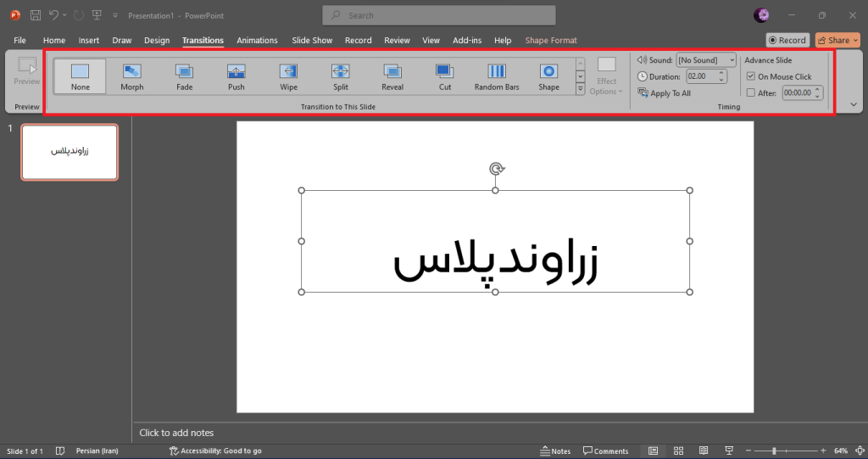Click the 64% zoom level

point(840,451)
